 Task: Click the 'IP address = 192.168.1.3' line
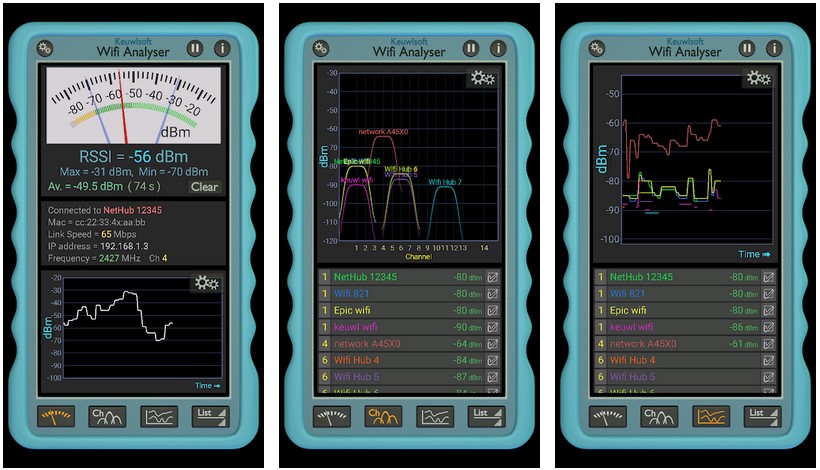98,246
